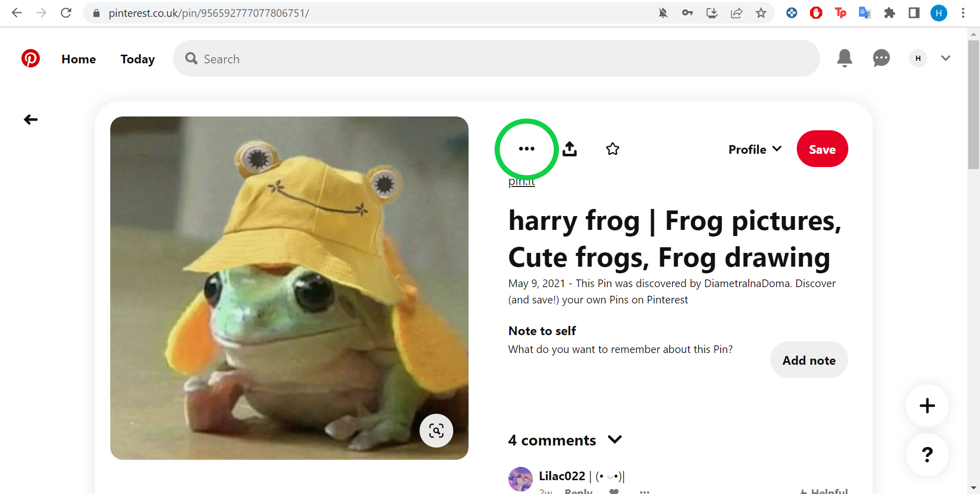Open the messages speech bubble

(x=881, y=58)
